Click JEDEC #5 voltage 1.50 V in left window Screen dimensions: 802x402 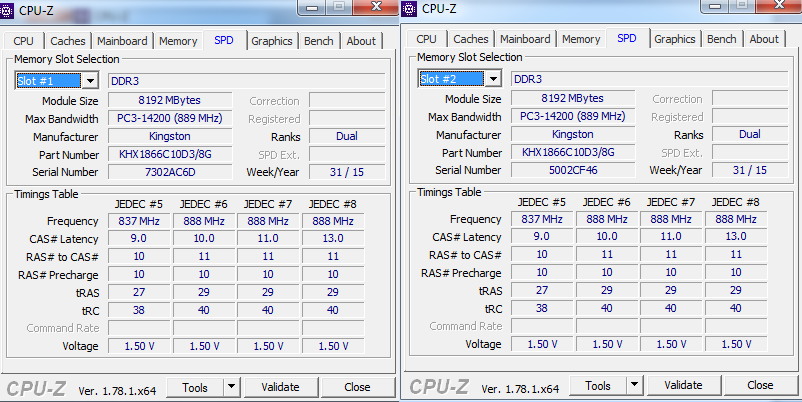139,346
